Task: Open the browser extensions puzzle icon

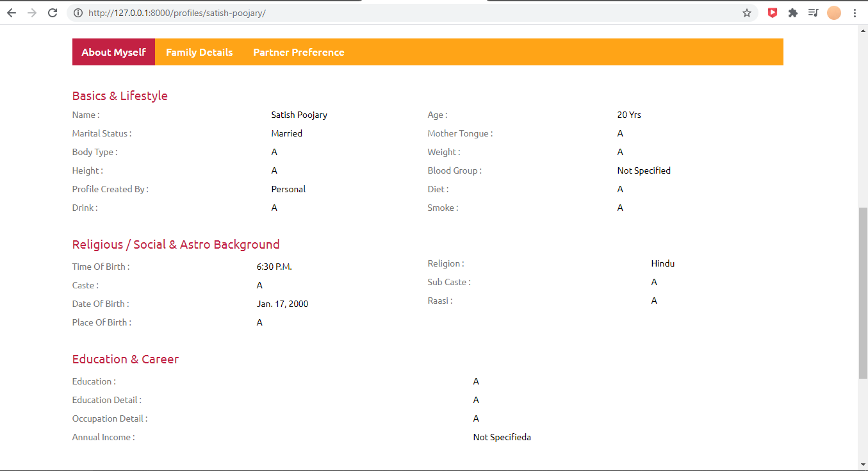Action: pos(792,12)
